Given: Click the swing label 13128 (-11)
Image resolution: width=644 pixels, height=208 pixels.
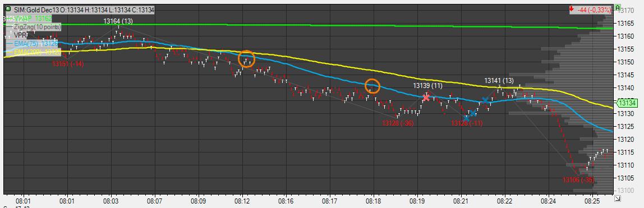Looking at the screenshot, I should pyautogui.click(x=467, y=123).
